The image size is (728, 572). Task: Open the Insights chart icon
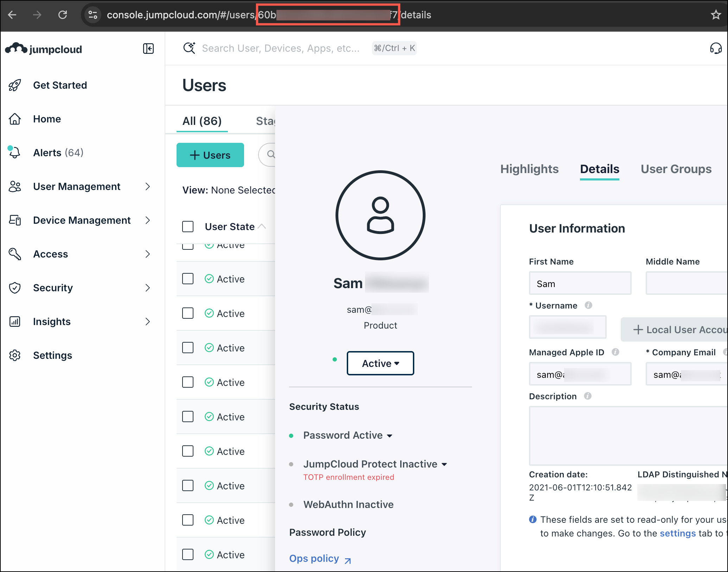click(x=14, y=322)
